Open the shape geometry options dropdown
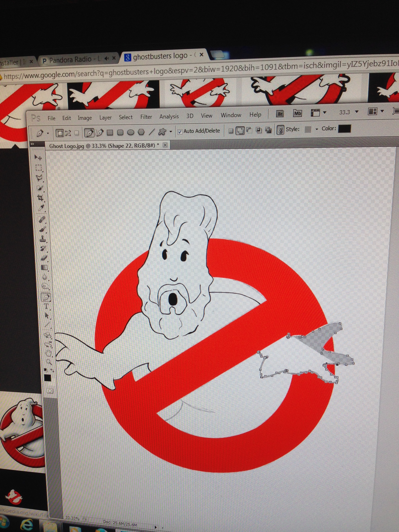399x532 pixels. pos(171,132)
